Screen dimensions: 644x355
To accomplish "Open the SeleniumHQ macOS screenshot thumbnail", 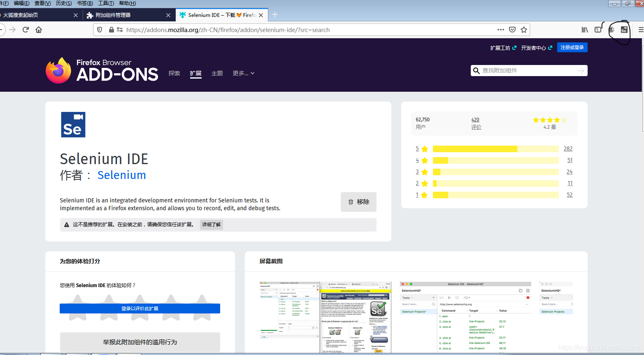I will pos(465,317).
